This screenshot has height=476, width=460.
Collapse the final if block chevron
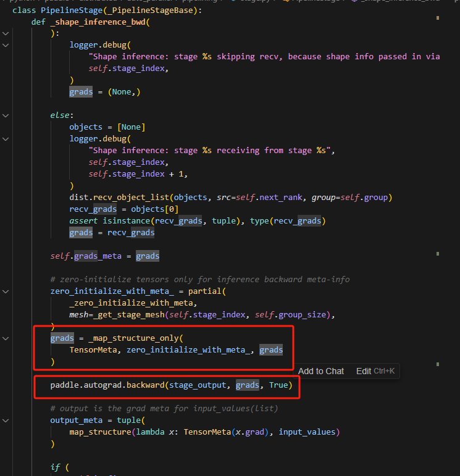point(6,467)
